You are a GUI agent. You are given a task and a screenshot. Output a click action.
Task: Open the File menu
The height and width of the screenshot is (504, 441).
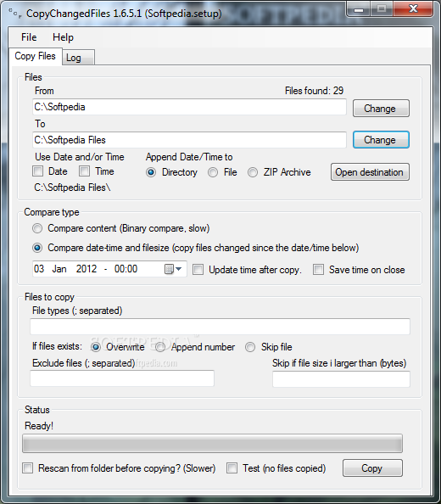click(x=29, y=37)
